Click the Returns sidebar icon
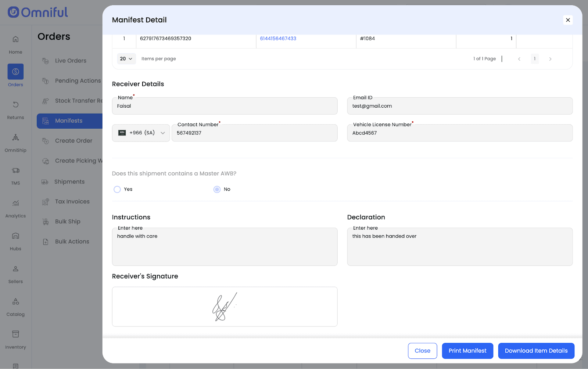 coord(15,105)
